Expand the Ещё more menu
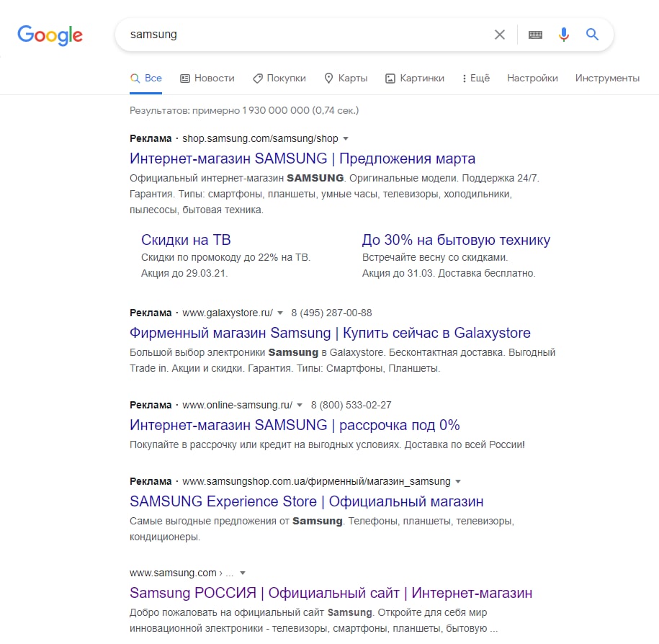Viewport: 659px width, 644px height. point(476,78)
